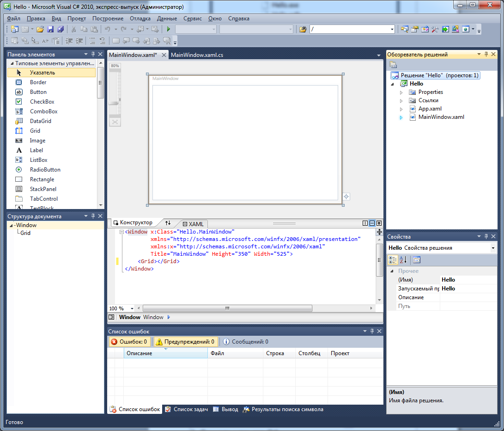This screenshot has width=504, height=431.
Task: Click the New Project toolbar icon
Action: pos(14,29)
